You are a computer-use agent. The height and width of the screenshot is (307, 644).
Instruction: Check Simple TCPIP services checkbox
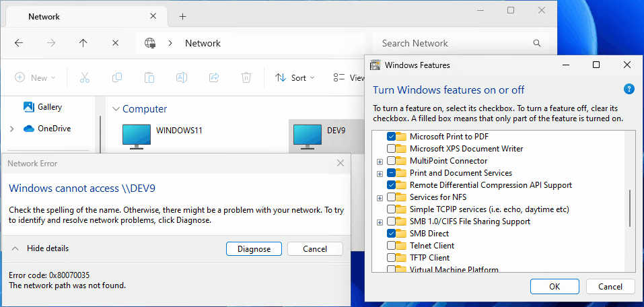pos(391,209)
